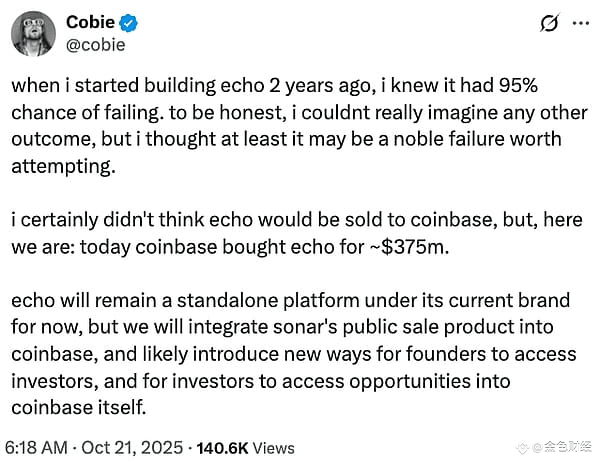The height and width of the screenshot is (464, 600).
Task: Open the three-dot more options menu
Action: click(580, 23)
